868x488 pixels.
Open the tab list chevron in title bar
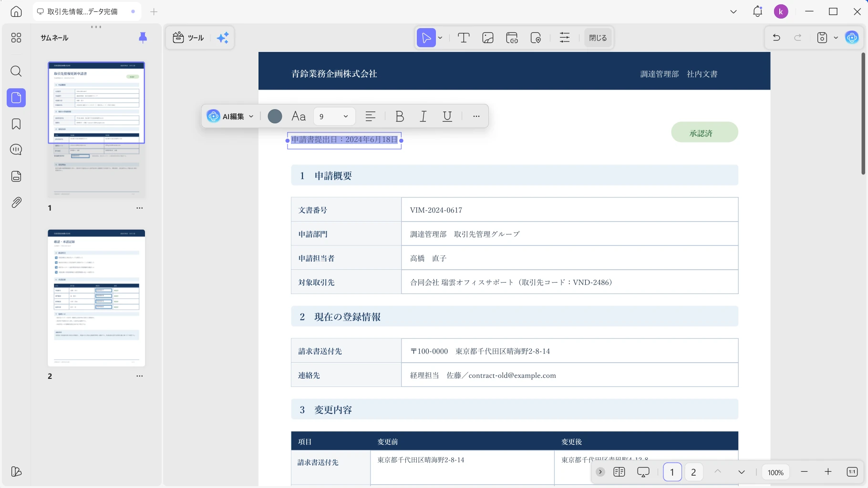734,11
